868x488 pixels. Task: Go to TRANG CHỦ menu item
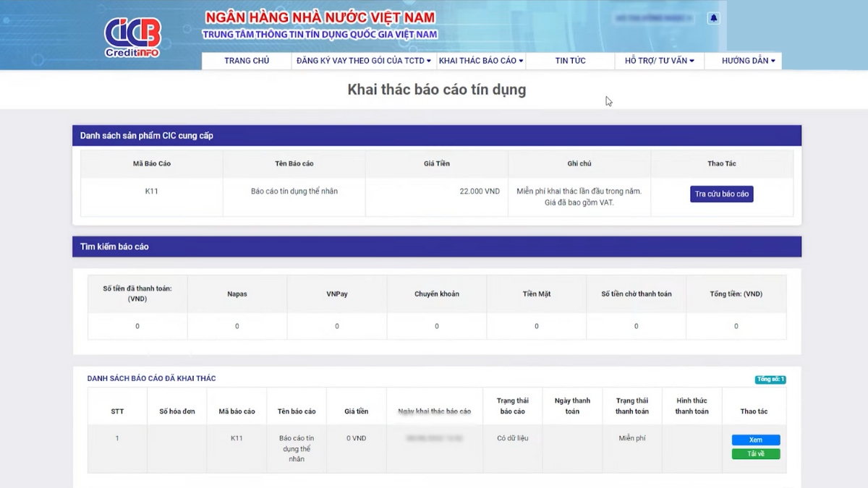click(x=246, y=61)
